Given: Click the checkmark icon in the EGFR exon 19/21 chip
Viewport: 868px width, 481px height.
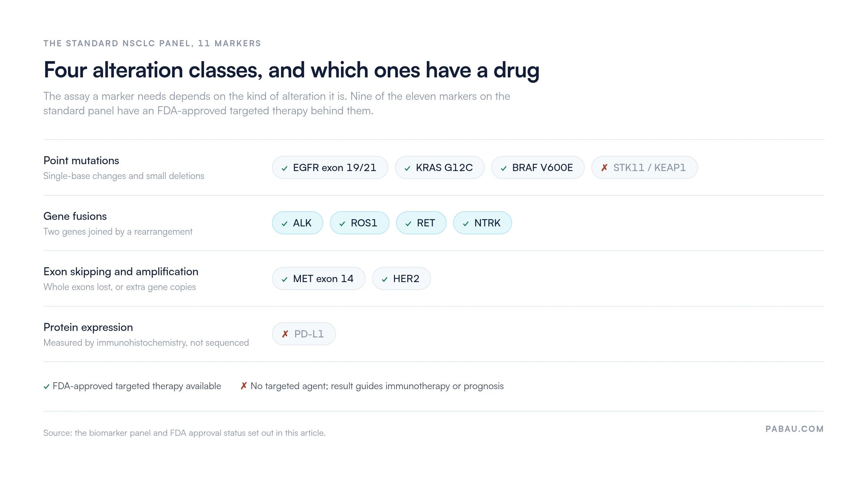Looking at the screenshot, I should [285, 168].
